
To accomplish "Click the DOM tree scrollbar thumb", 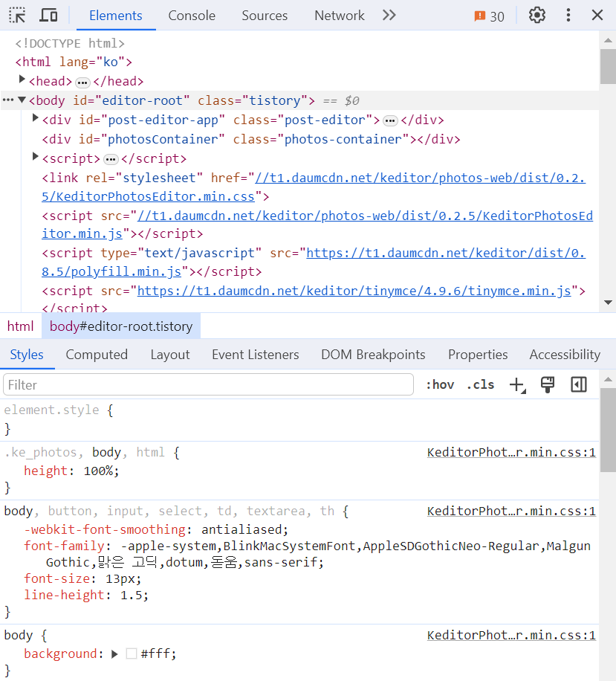I will click(x=608, y=66).
